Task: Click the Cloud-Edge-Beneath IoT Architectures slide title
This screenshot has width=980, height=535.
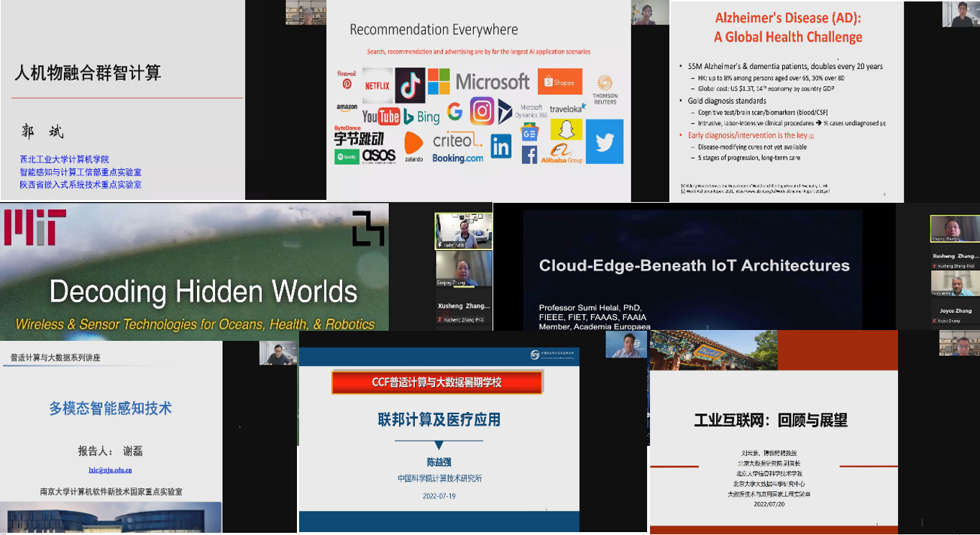Action: 694,265
